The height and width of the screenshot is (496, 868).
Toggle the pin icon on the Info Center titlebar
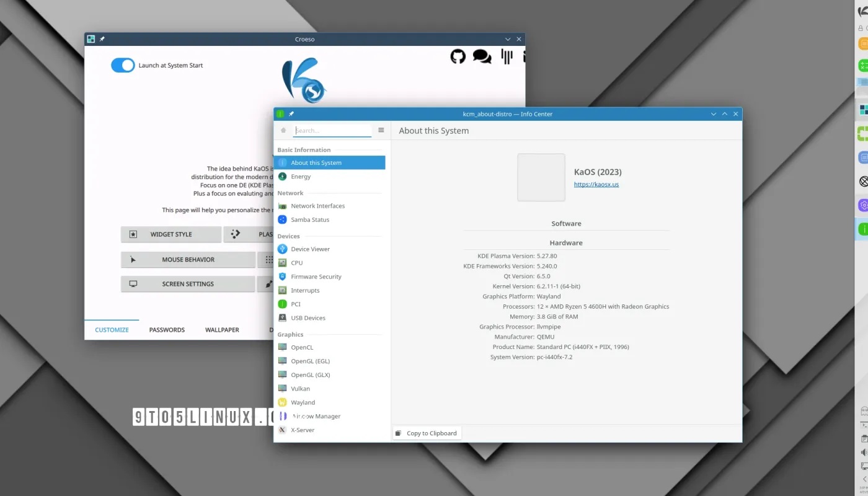click(291, 113)
